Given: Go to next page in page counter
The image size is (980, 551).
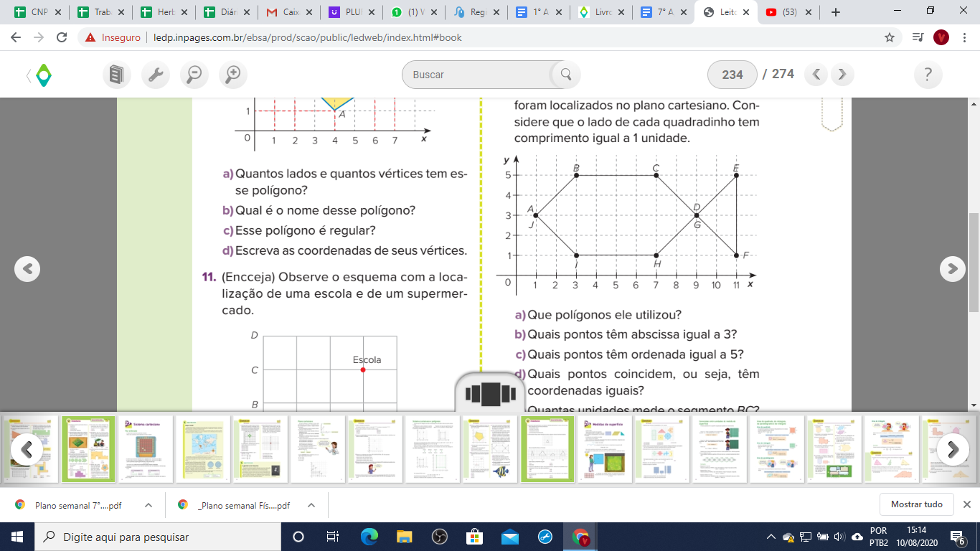Looking at the screenshot, I should (842, 75).
